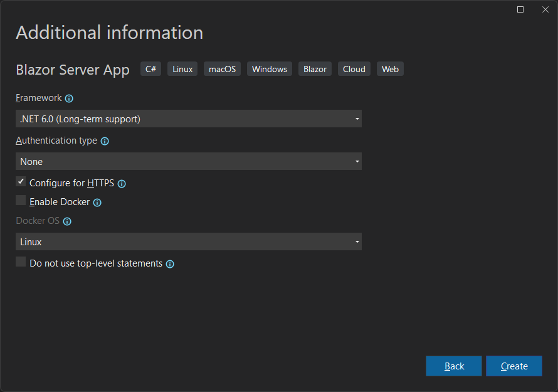Click the Authentication type label text
558x392 pixels.
(56, 140)
